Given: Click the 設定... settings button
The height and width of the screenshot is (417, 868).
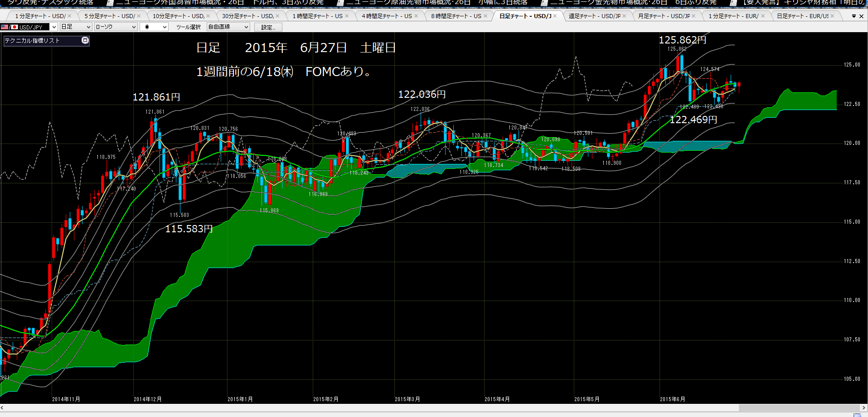Looking at the screenshot, I should pyautogui.click(x=268, y=27).
